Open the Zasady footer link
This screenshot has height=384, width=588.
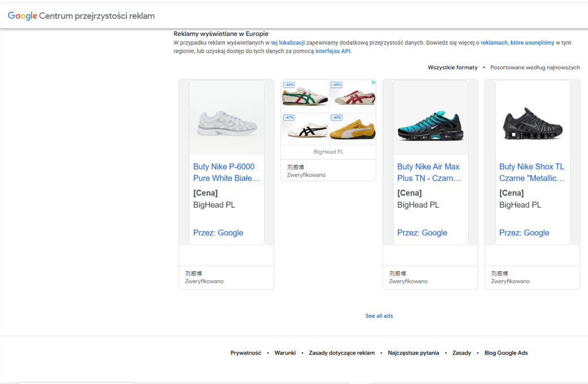pyautogui.click(x=461, y=353)
